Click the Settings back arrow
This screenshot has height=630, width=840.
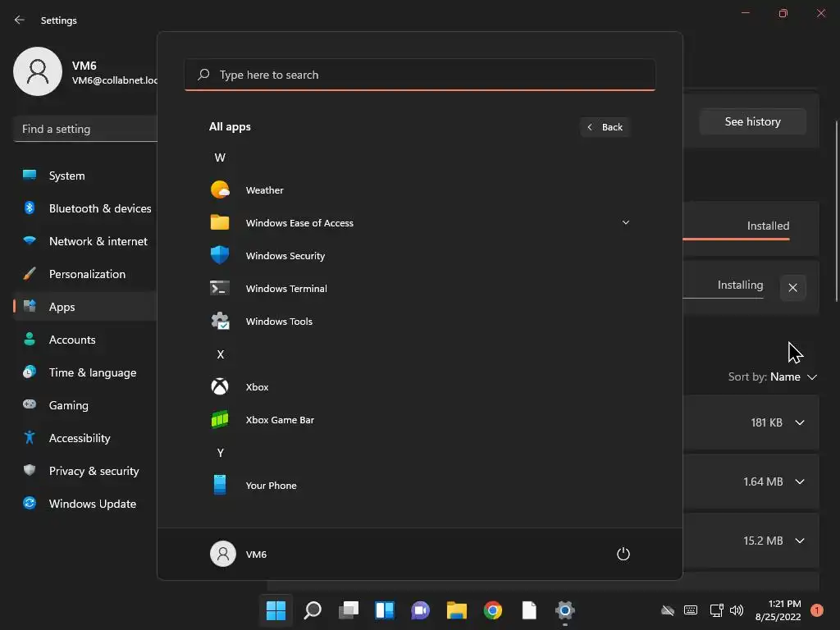click(20, 20)
